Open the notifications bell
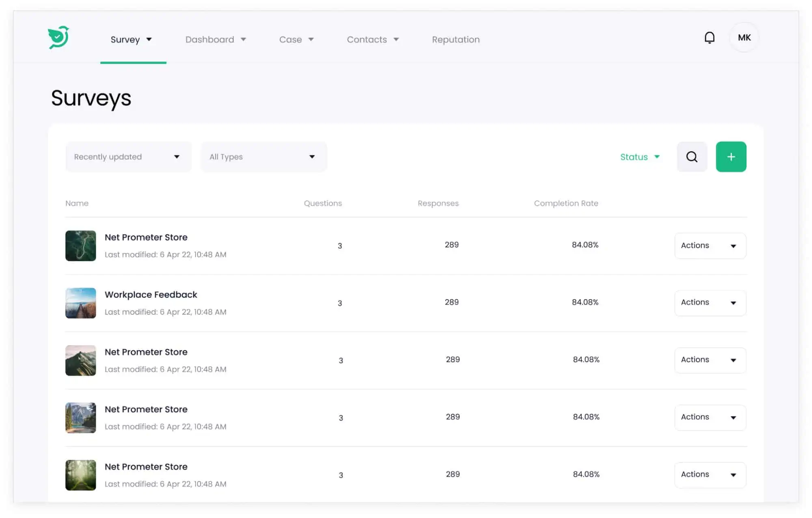Screen dimensions: 812x518 click(x=709, y=38)
